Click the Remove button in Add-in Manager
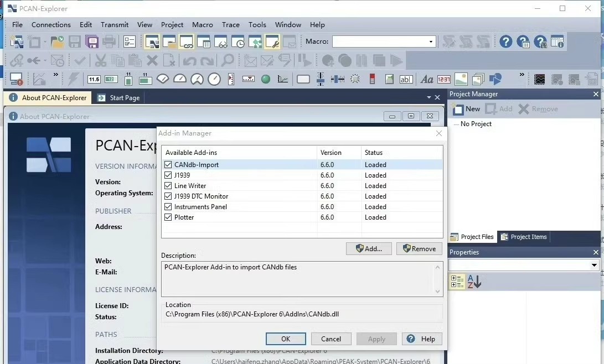604x364 pixels. click(419, 249)
